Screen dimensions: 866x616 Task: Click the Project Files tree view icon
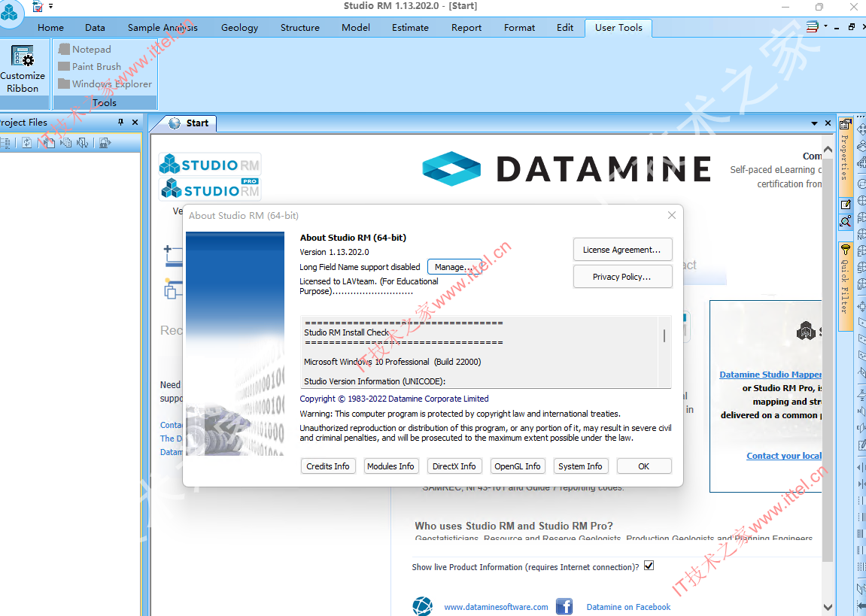(x=5, y=143)
